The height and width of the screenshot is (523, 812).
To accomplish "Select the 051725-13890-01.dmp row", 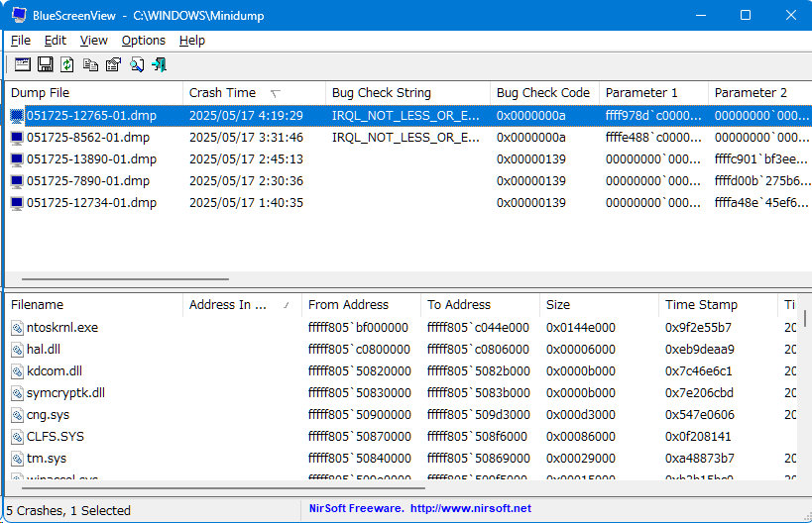I will pyautogui.click(x=408, y=159).
